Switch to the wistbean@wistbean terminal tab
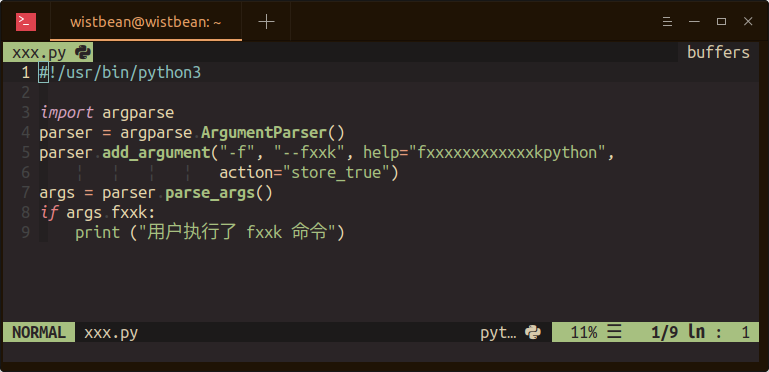This screenshot has height=372, width=769. 146,22
